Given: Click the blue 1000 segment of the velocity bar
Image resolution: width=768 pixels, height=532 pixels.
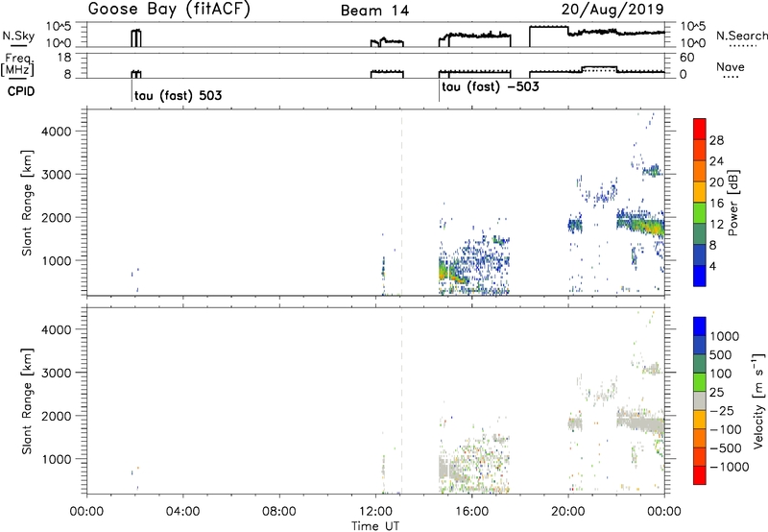Looking at the screenshot, I should (700, 326).
